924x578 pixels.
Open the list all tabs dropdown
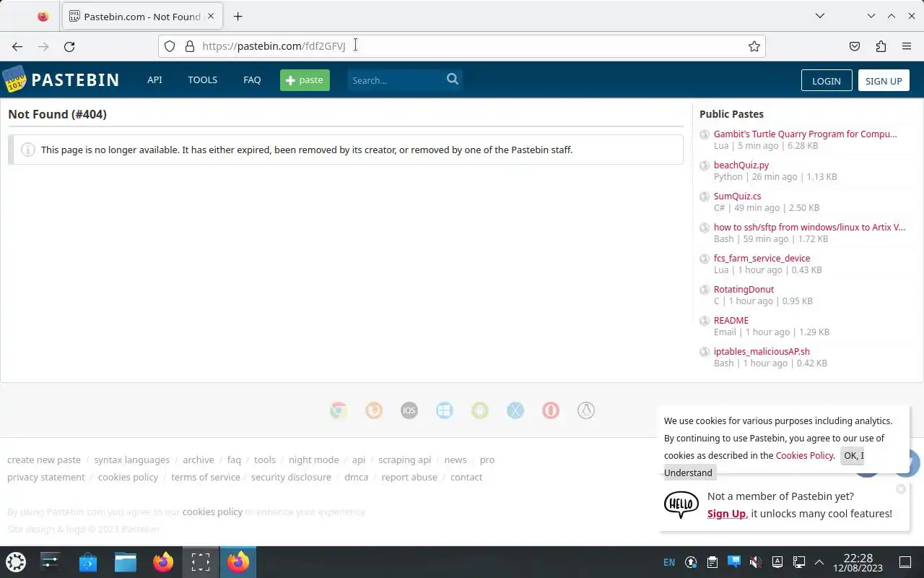(820, 16)
